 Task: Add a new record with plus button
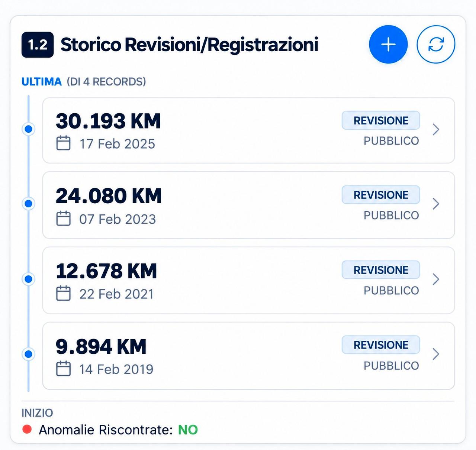click(388, 45)
